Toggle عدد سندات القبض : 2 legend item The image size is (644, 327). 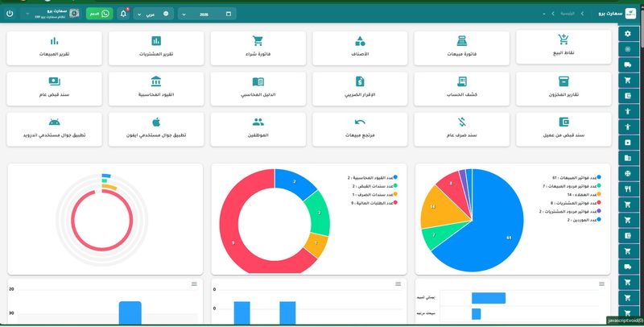[x=374, y=186]
